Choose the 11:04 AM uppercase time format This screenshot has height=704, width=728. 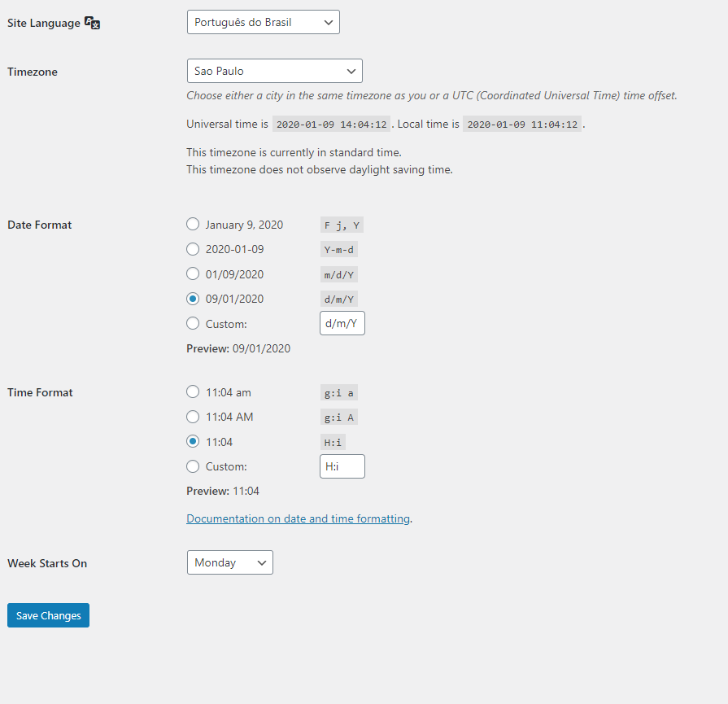click(193, 417)
